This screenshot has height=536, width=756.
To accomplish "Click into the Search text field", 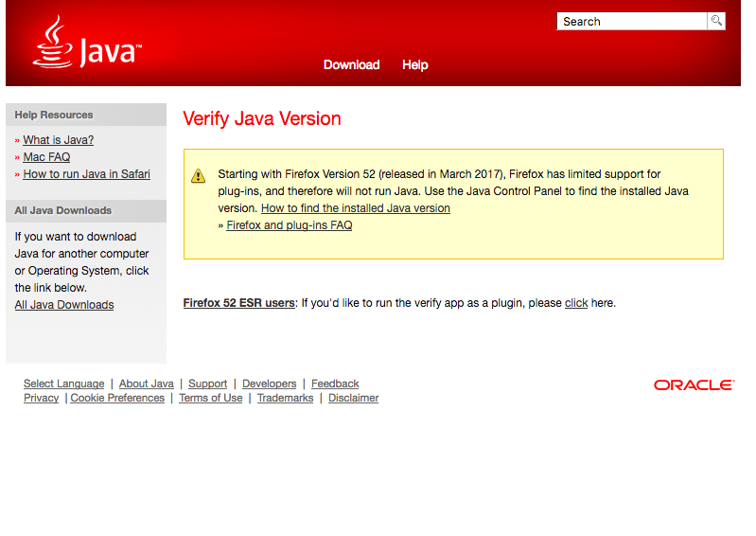I will (631, 21).
